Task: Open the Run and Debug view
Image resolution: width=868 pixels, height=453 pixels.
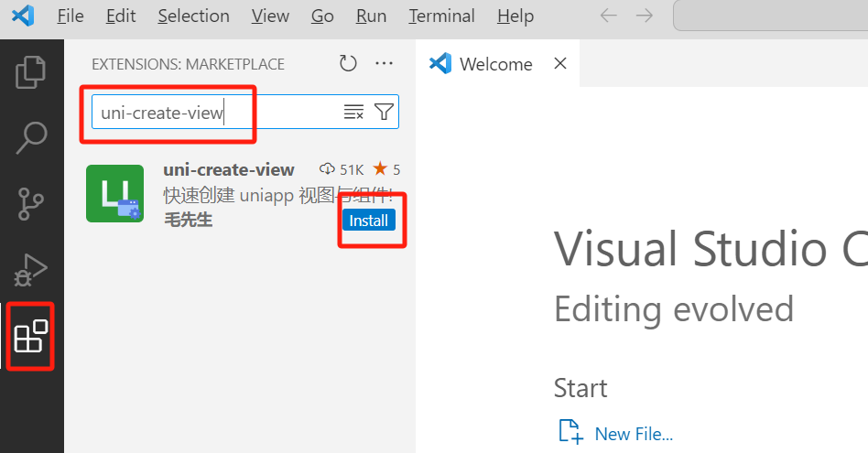Action: coord(31,270)
